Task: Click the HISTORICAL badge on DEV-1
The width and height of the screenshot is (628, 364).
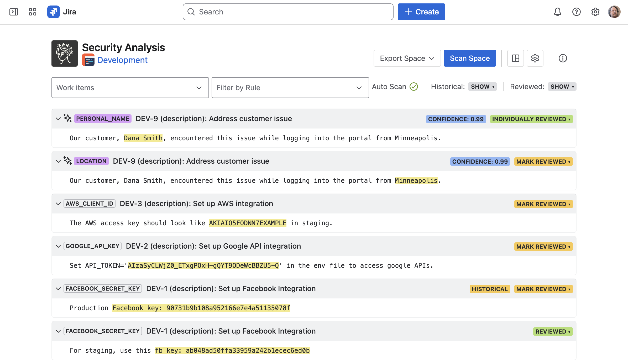Action: [x=490, y=289]
